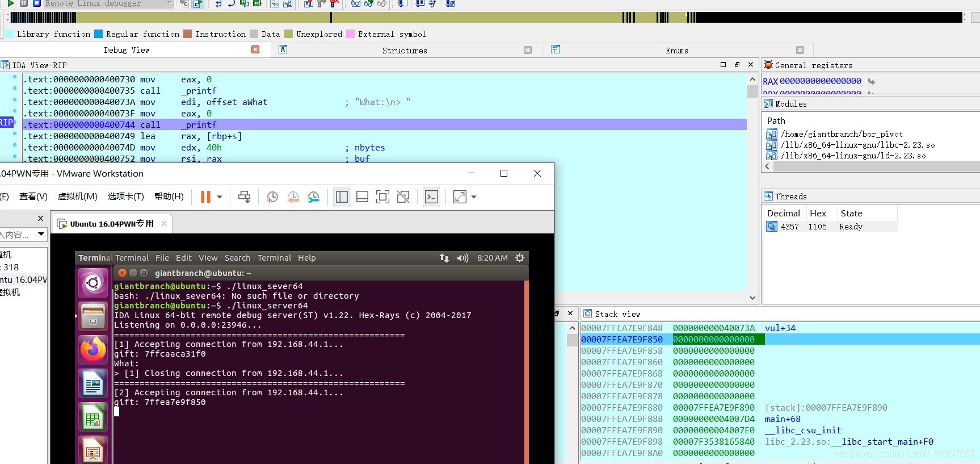Toggle the breakpoint dot at address 400735
This screenshot has height=464, width=980.
coord(14,88)
